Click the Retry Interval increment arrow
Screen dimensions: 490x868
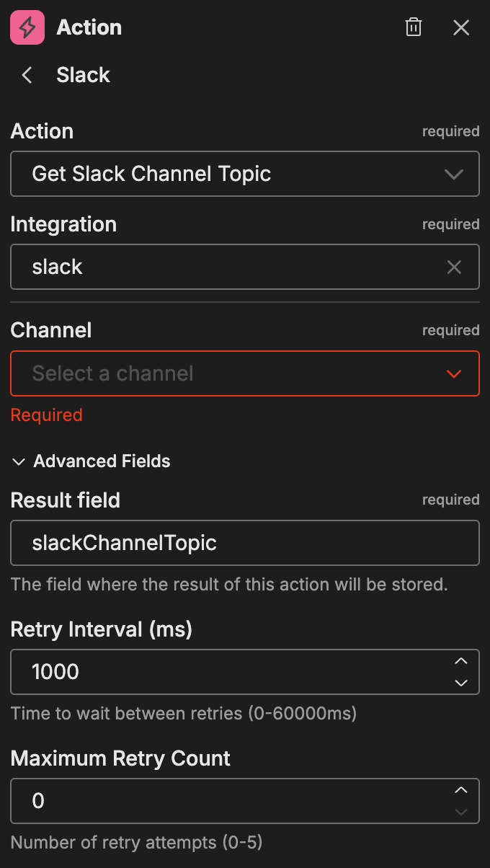[461, 661]
